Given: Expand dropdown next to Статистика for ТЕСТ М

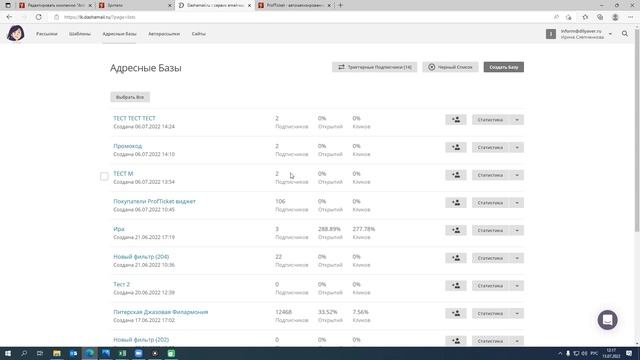Looking at the screenshot, I should pos(517,175).
